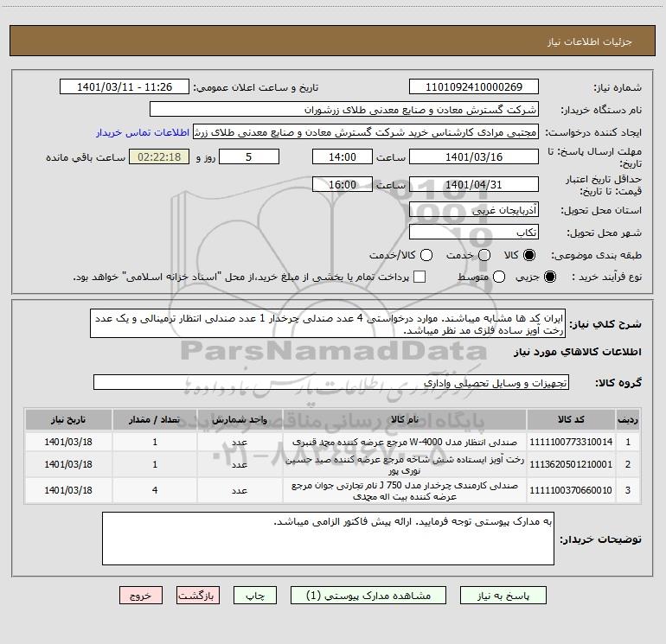Toggle اسناد خزانه اسلامی payment checkbox

coord(419,277)
